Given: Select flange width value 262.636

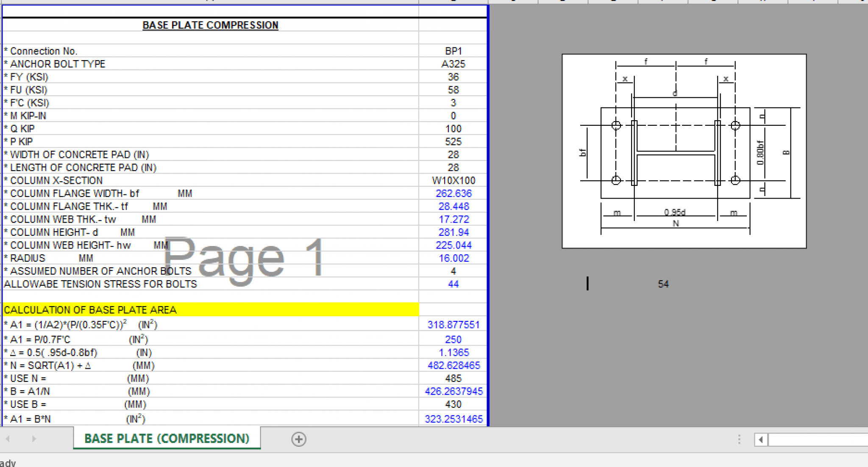Looking at the screenshot, I should [x=453, y=193].
